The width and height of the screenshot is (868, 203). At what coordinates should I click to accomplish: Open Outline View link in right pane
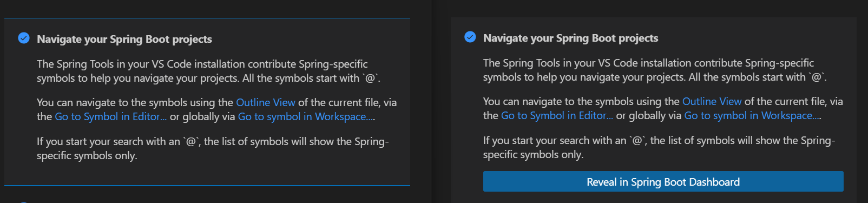[x=712, y=101]
